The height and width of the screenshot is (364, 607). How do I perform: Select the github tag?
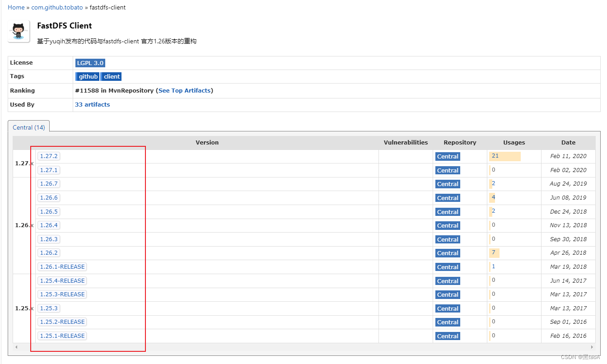[x=88, y=76]
